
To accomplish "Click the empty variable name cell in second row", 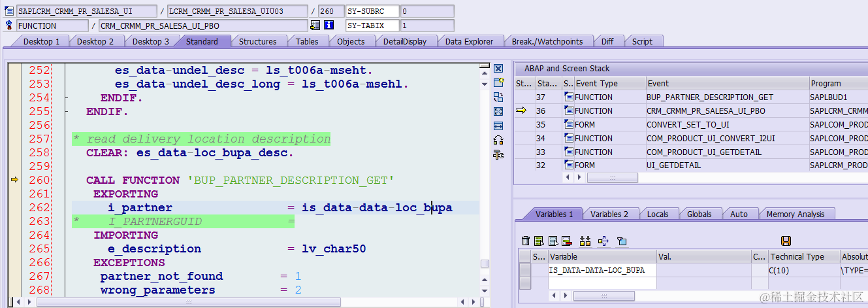I will tap(602, 282).
